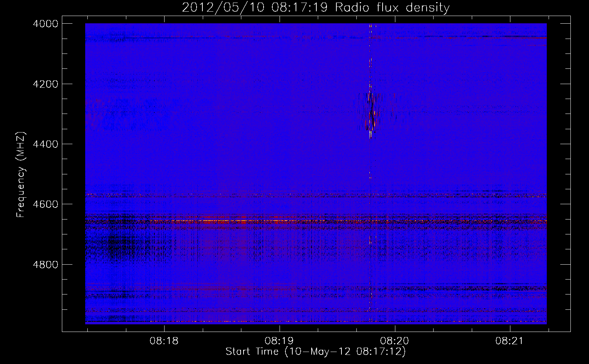
Task: Click the '4800' frequency axis label
Action: coord(46,264)
